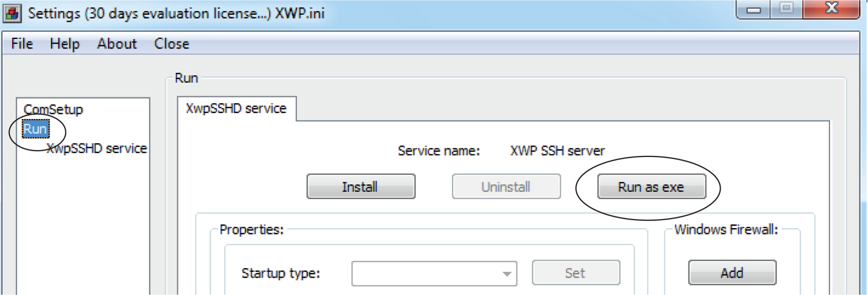Screen dimensions: 868x295
Task: Click Add under Windows Firewall
Action: click(732, 273)
